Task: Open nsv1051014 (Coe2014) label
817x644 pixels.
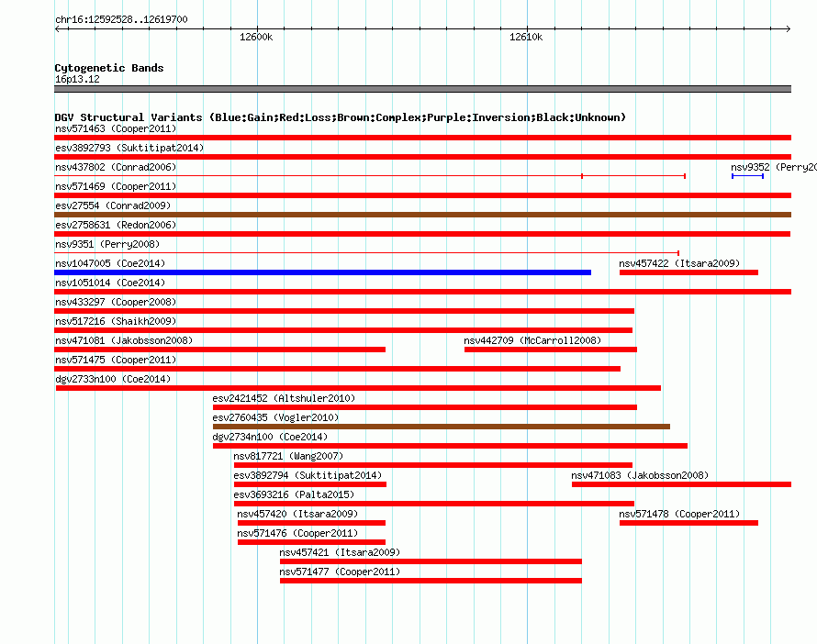Action: point(110,283)
